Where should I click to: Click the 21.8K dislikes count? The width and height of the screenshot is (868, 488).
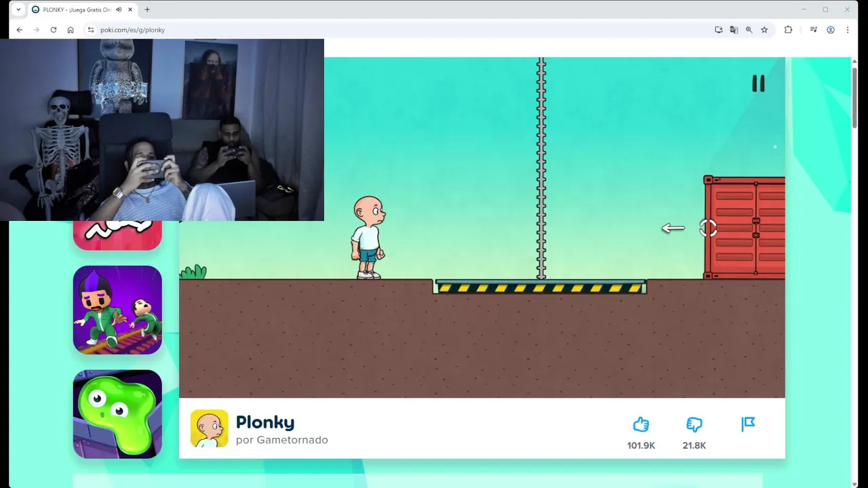(x=694, y=445)
